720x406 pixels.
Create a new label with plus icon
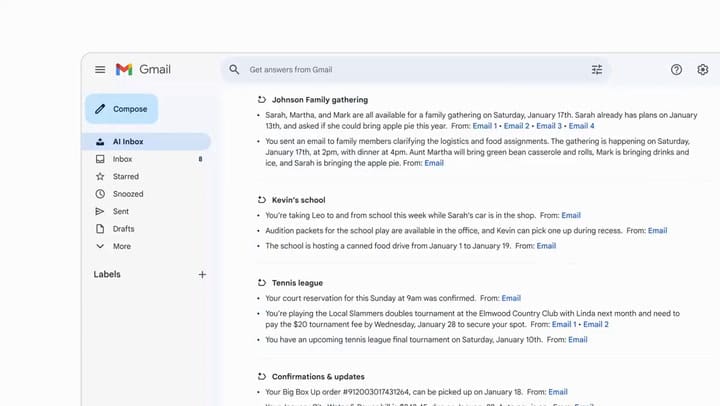tap(202, 275)
